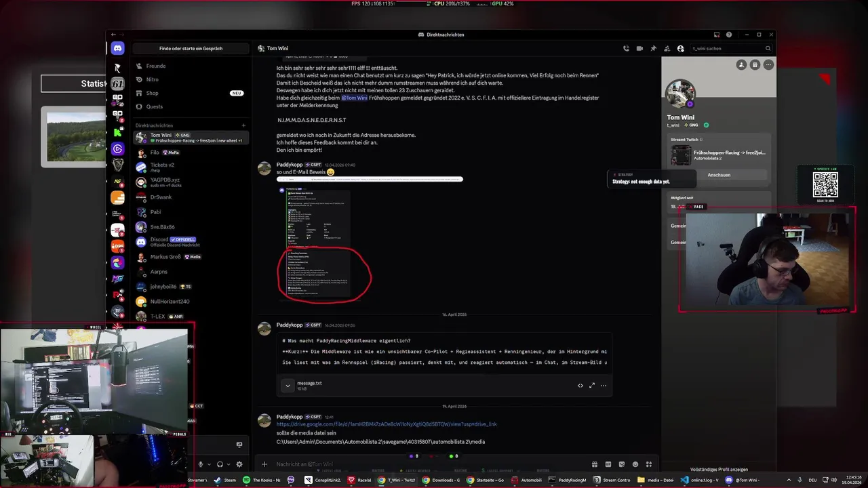The width and height of the screenshot is (868, 488).
Task: Open the Markus Groß direct message
Action: (191, 257)
